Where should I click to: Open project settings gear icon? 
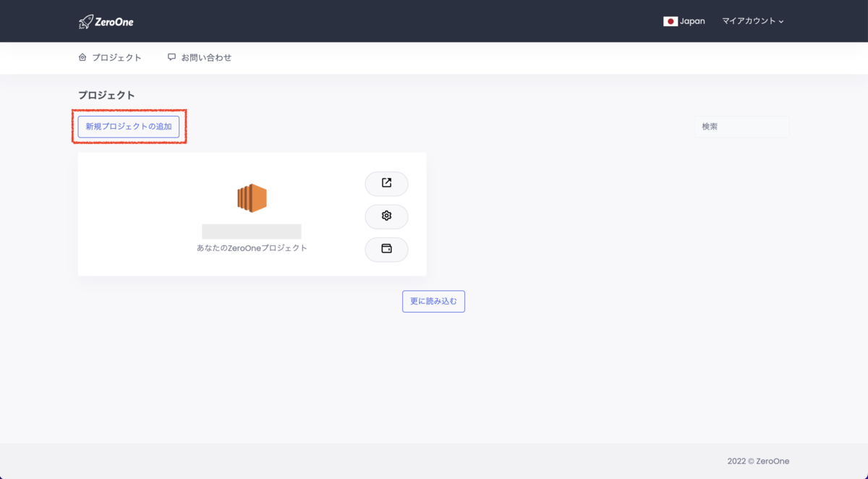[386, 216]
